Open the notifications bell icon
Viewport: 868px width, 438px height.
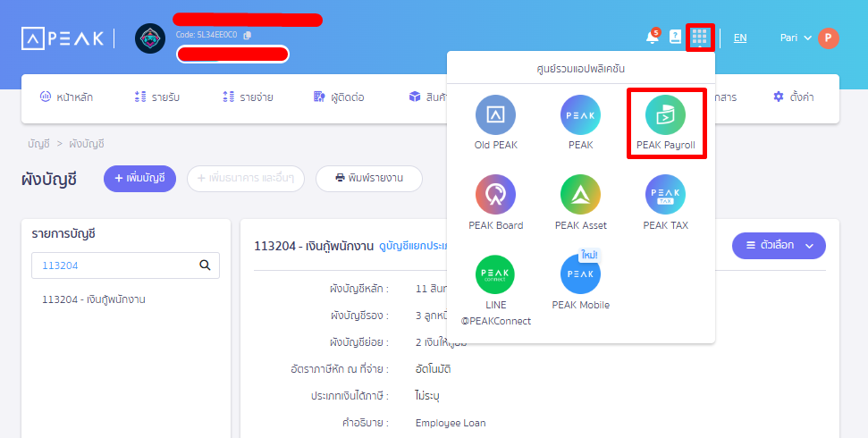(x=653, y=38)
